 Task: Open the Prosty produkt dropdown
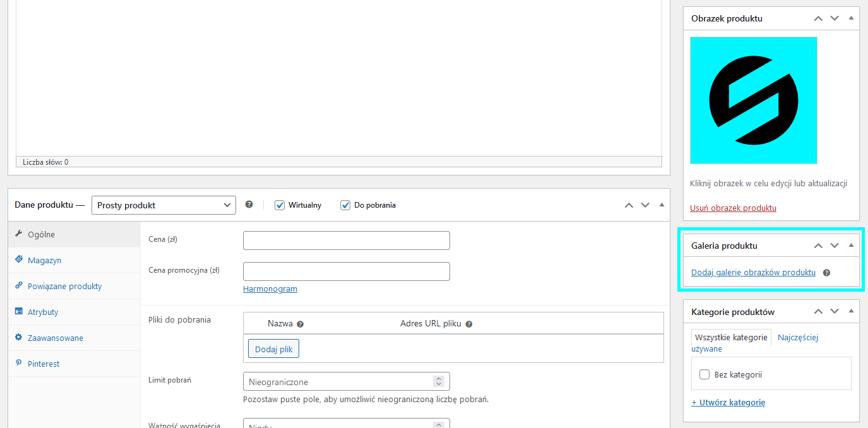pos(163,205)
